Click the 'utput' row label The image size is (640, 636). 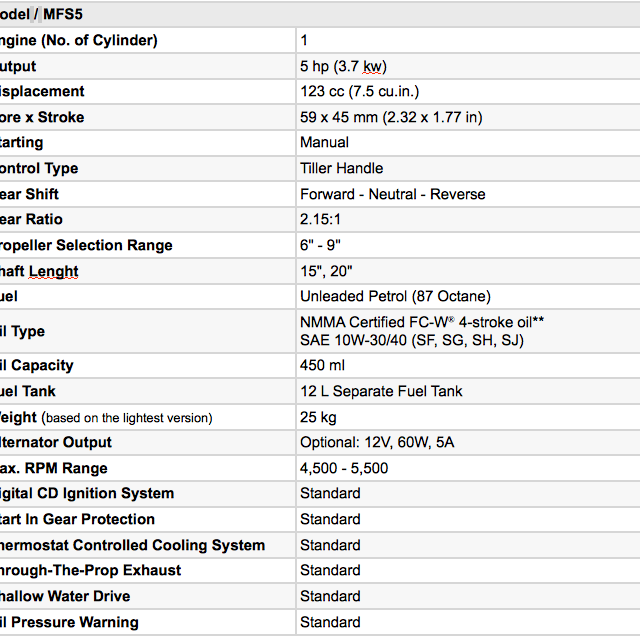click(18, 67)
